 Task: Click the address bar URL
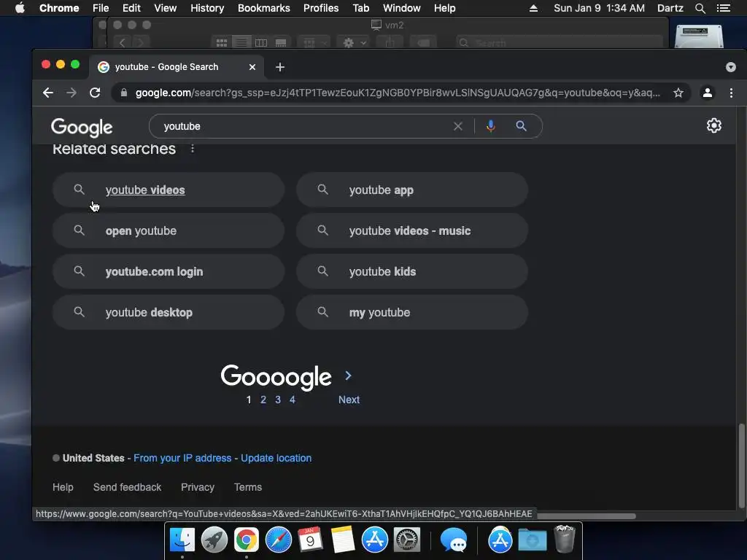click(398, 93)
